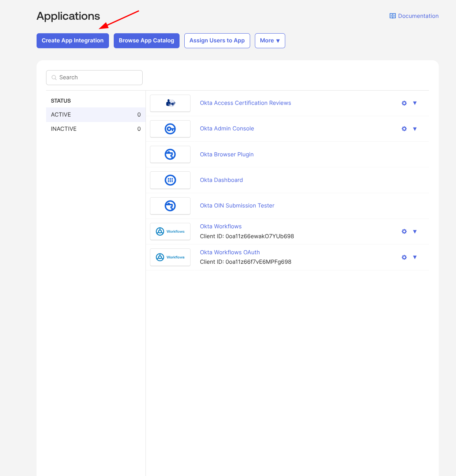Image resolution: width=456 pixels, height=476 pixels.
Task: Click the Okta Admin Console key icon
Action: 170,129
